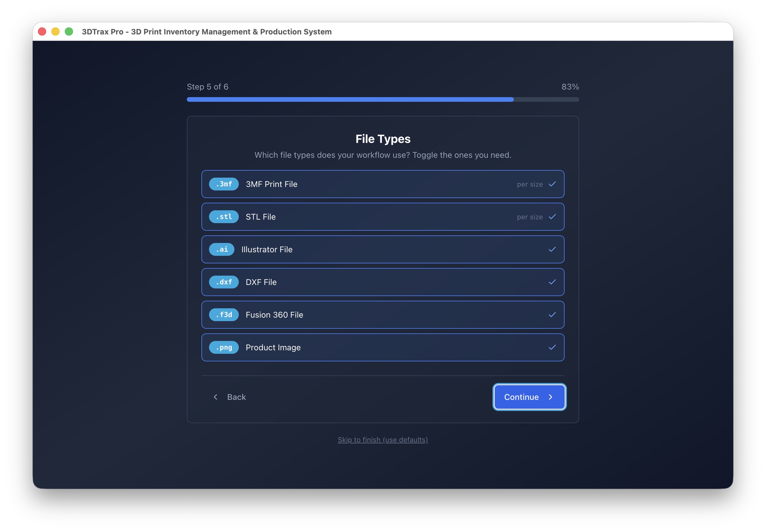
Task: Uncheck the Product Image checkmark
Action: [552, 347]
